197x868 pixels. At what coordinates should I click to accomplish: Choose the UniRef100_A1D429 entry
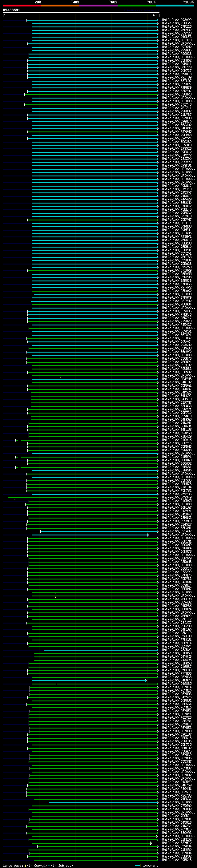177,437
